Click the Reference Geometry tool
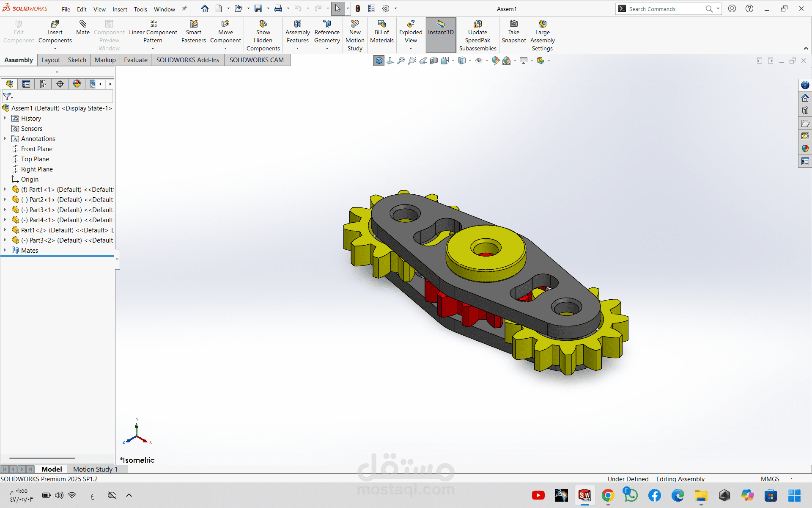The width and height of the screenshot is (812, 508). pos(327,33)
